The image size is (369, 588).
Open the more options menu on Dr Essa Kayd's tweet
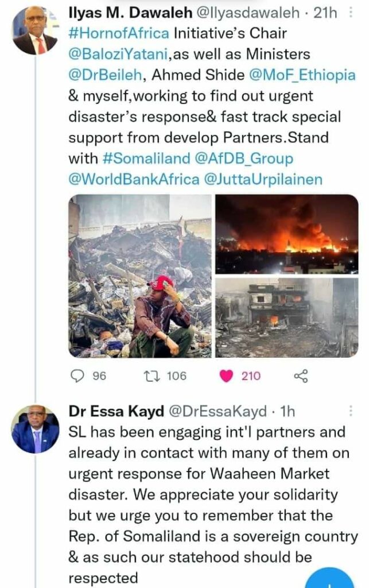[351, 411]
